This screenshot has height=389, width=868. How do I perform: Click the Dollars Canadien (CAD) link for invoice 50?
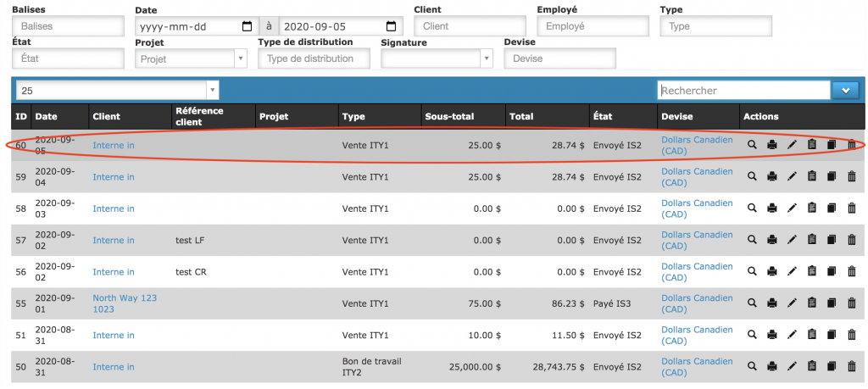coord(696,367)
